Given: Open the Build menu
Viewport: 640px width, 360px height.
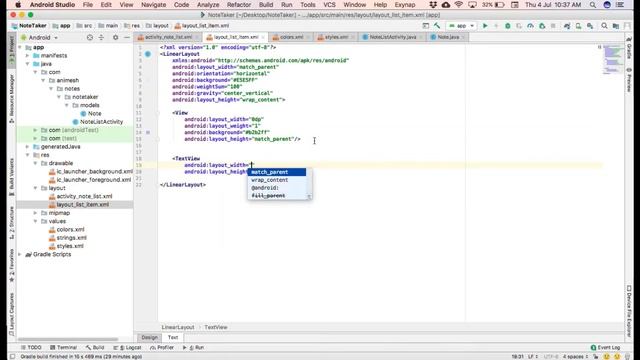Looking at the screenshot, I should point(266,5).
